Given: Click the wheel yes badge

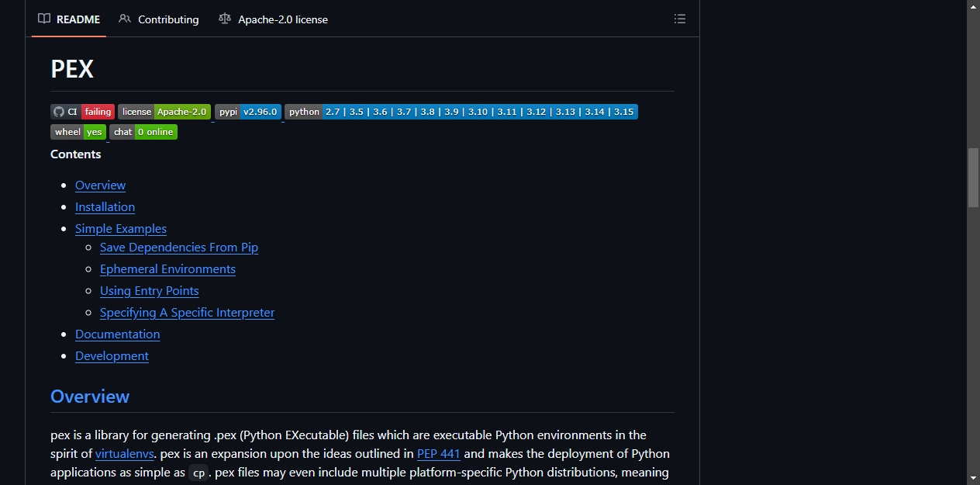Looking at the screenshot, I should click(x=78, y=132).
